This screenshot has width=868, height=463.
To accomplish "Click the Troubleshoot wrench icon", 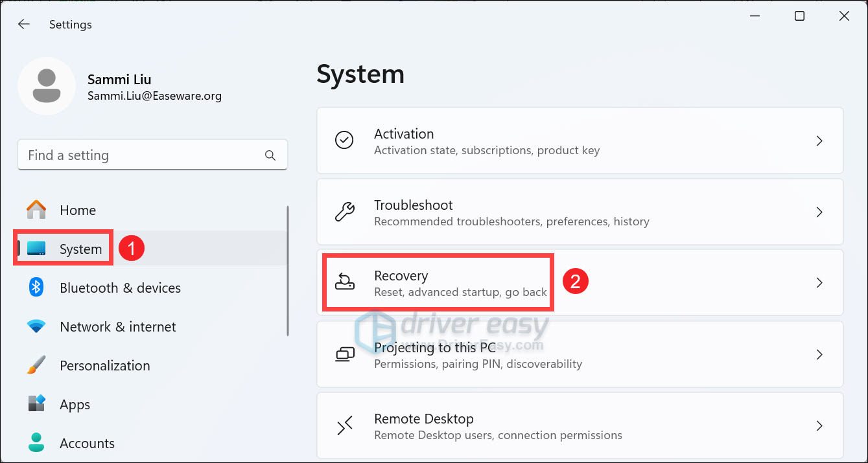I will click(344, 212).
